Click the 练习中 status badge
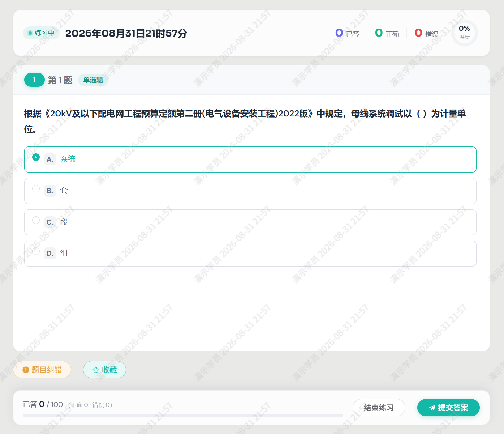 [x=41, y=33]
